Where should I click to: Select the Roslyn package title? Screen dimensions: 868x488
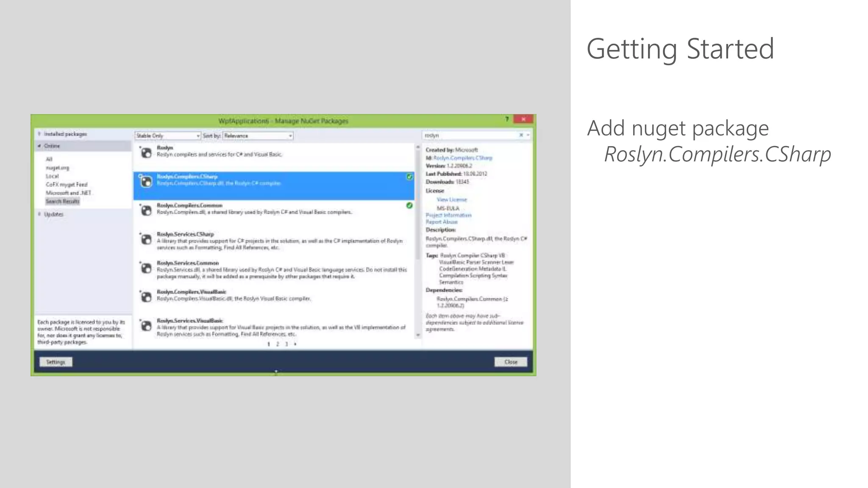(x=165, y=147)
